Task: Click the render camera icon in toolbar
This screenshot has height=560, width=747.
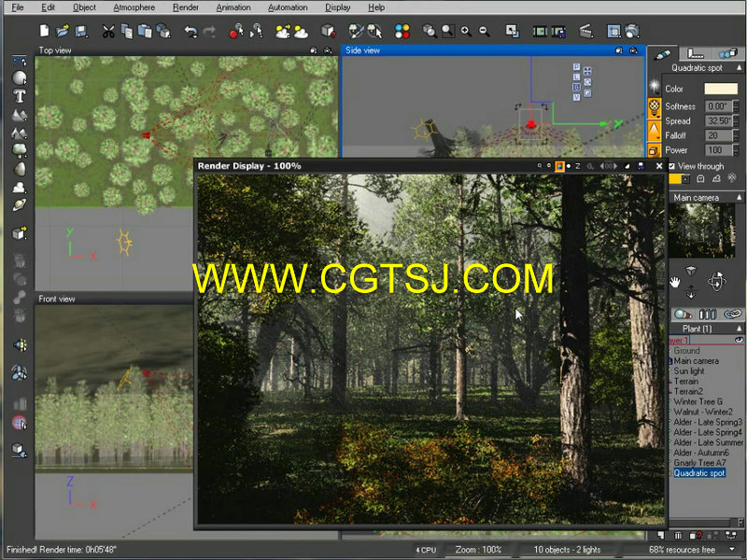Action: point(632,32)
